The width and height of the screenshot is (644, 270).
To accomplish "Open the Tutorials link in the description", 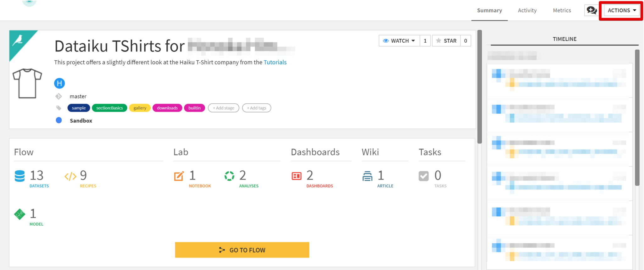I will point(275,62).
